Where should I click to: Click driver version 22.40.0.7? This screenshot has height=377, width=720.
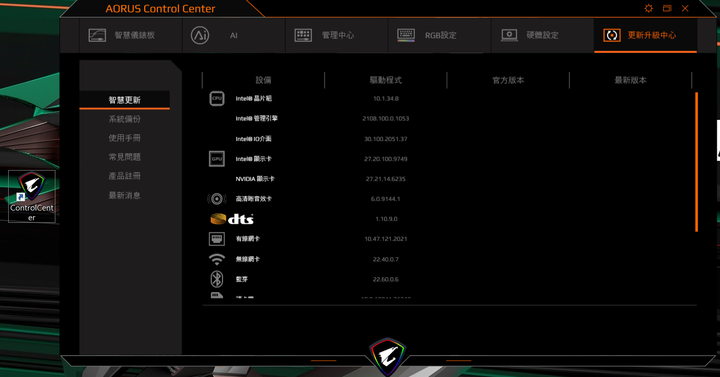[386, 259]
